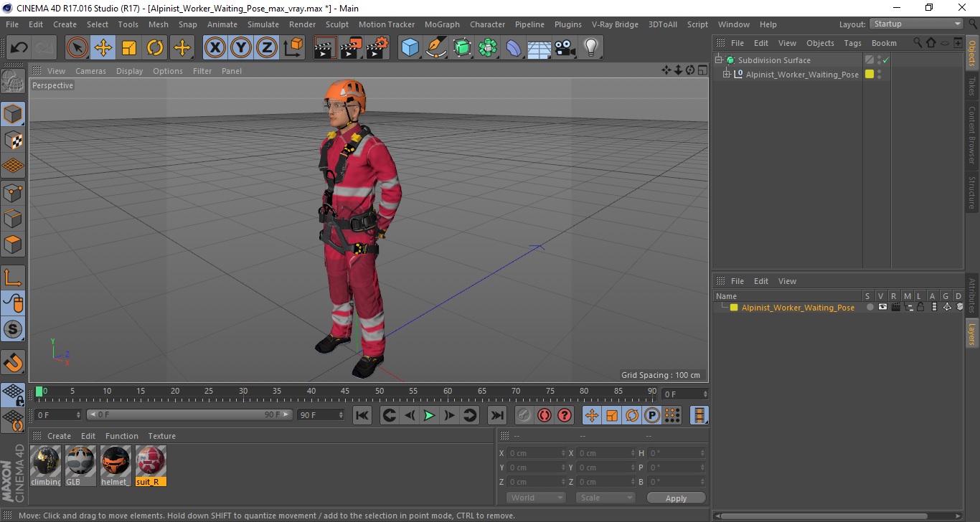Open material manager Create menu

[59, 436]
